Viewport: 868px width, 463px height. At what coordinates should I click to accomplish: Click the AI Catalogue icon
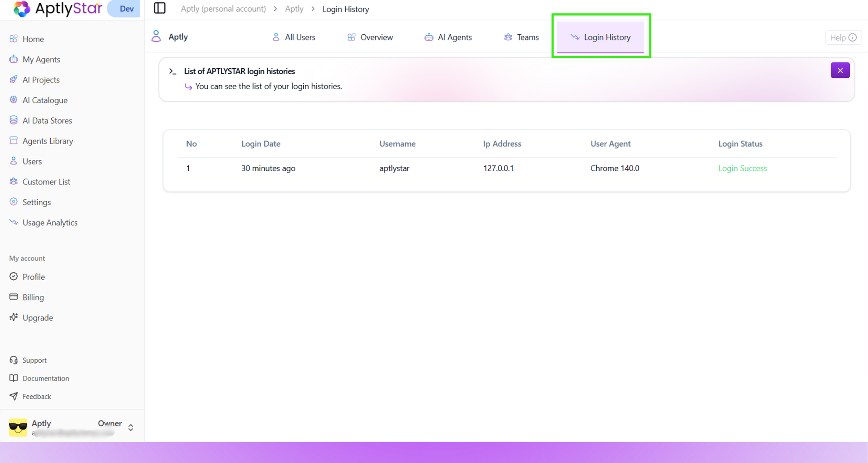click(x=13, y=100)
